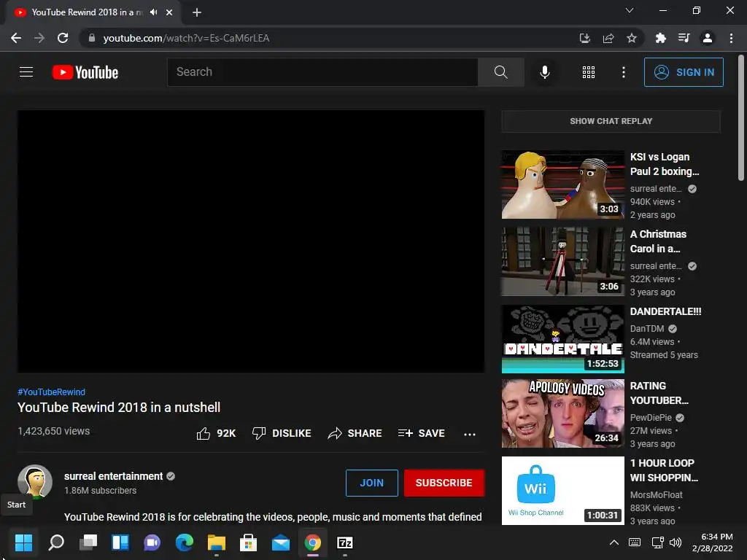This screenshot has height=560, width=747.
Task: Open Windows Start menu
Action: [23, 542]
